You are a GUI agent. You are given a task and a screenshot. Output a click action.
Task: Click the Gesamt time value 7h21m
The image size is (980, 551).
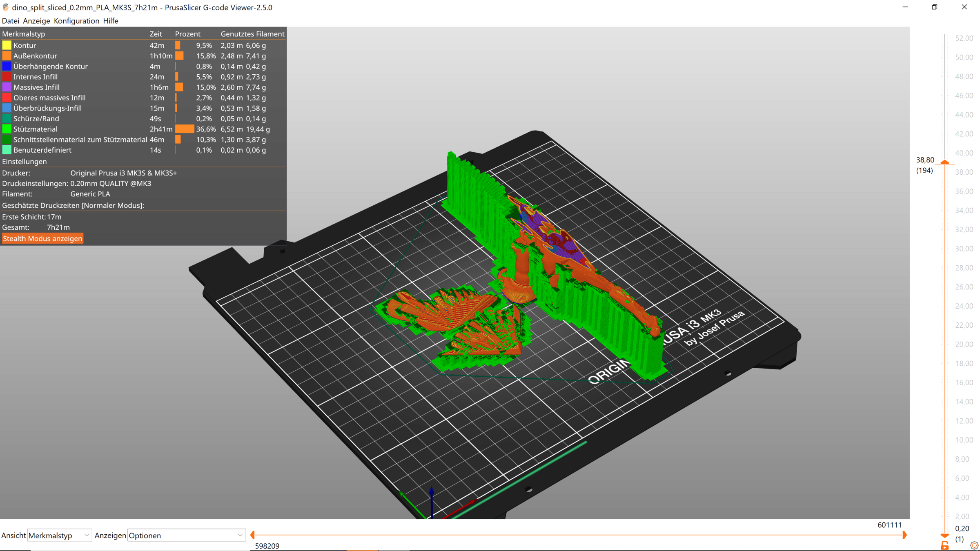point(58,227)
